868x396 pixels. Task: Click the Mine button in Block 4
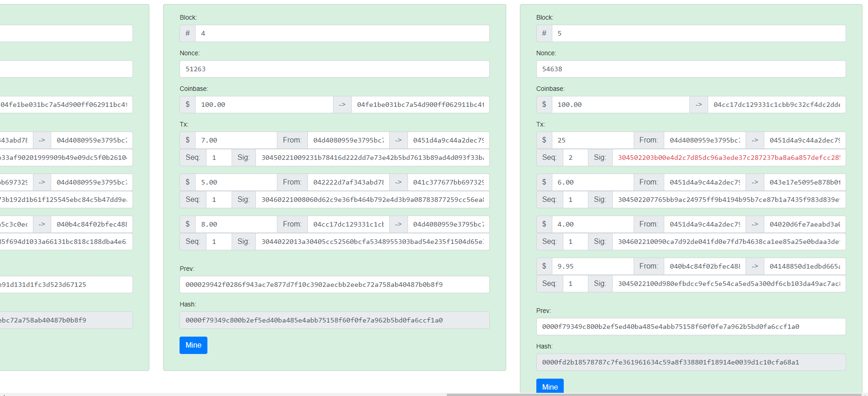click(x=193, y=345)
